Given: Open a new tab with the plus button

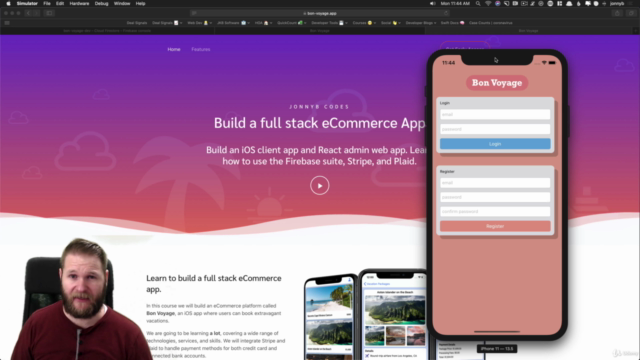Looking at the screenshot, I should click(636, 31).
